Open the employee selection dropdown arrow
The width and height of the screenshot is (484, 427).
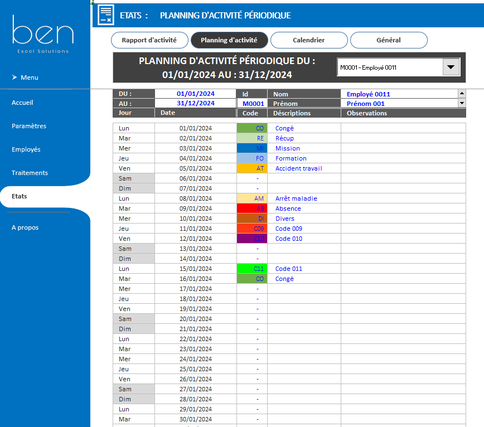[x=451, y=67]
